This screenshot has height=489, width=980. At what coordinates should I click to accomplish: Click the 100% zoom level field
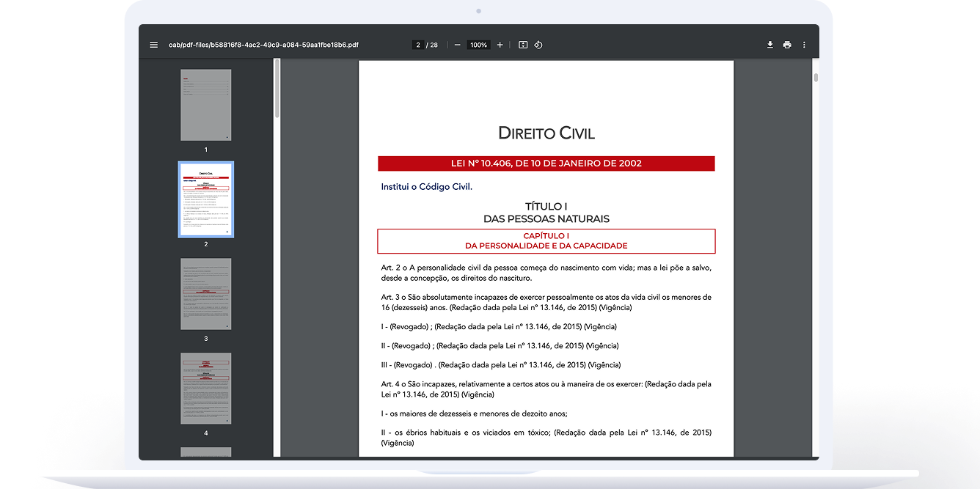pos(479,45)
